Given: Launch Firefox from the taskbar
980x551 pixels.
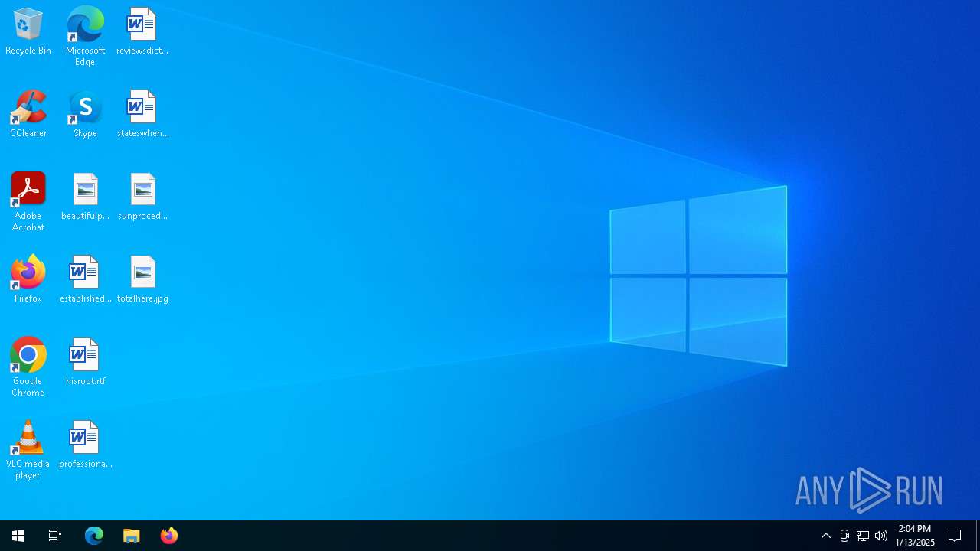Looking at the screenshot, I should (x=169, y=536).
